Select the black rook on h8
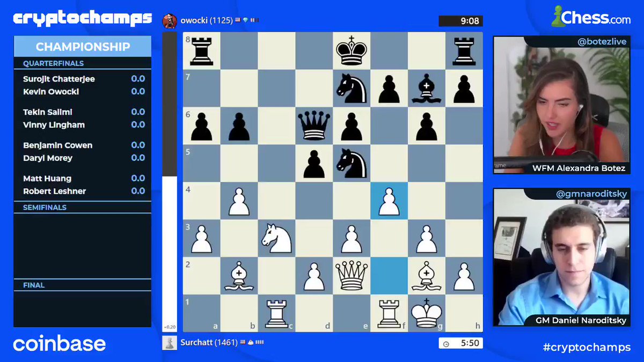The image size is (644, 362). 464,51
